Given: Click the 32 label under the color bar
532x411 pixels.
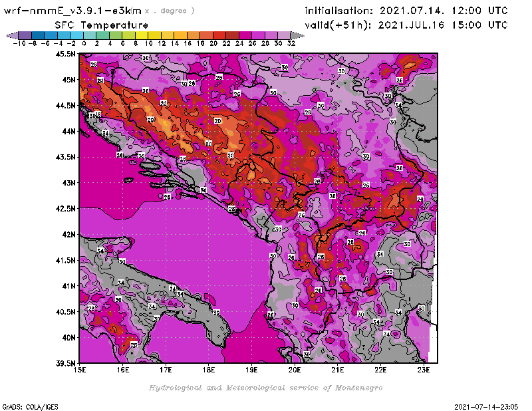Looking at the screenshot, I should [291, 43].
